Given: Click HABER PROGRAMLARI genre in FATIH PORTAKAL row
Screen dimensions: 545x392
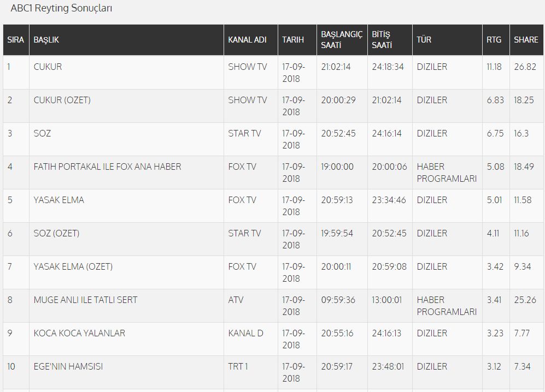Looking at the screenshot, I should 447,173.
